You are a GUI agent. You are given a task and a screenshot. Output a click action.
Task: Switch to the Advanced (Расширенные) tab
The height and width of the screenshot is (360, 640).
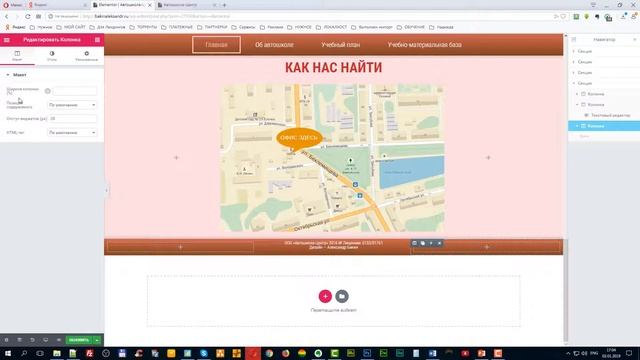click(x=87, y=56)
